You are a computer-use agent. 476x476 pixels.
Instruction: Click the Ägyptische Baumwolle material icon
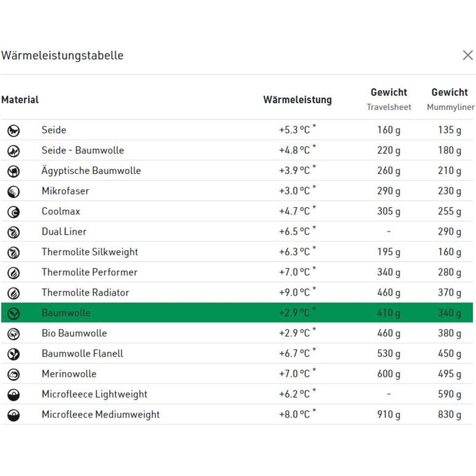point(14,171)
